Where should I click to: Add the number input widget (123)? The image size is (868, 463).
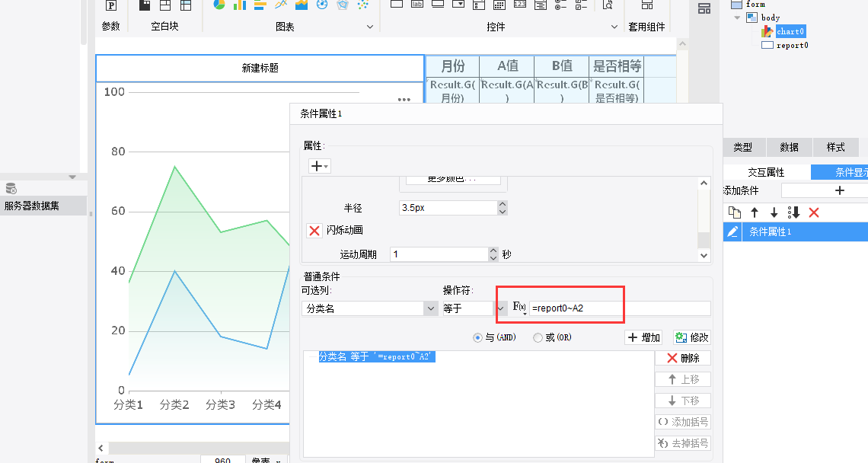coord(520,5)
